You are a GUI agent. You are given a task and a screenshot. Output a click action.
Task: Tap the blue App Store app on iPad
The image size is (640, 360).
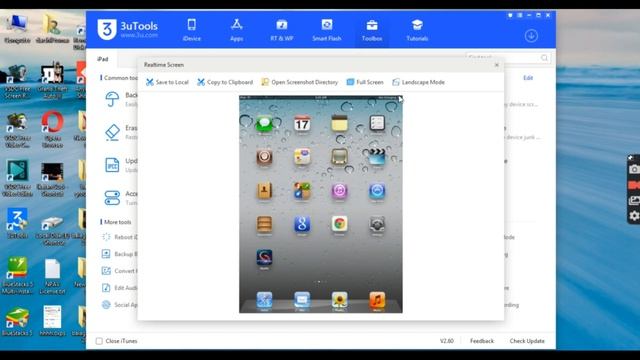377,191
